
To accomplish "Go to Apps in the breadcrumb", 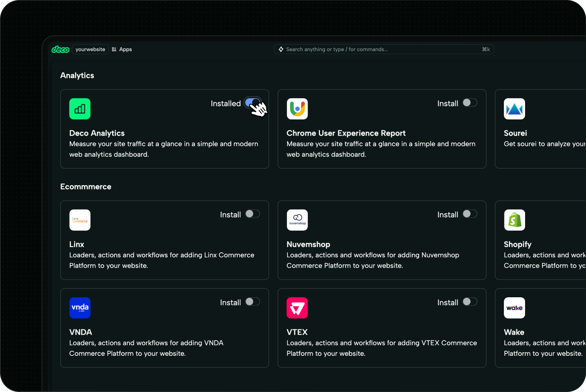I will [125, 49].
